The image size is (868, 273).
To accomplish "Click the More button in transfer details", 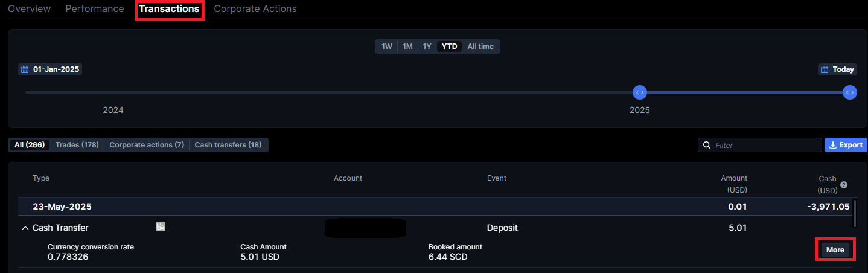I will click(835, 250).
